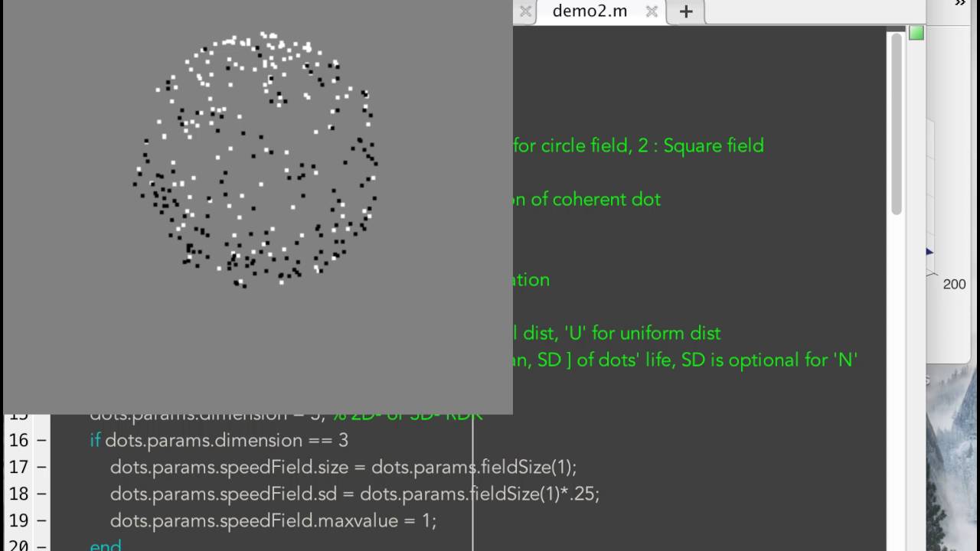Set breakpoint dash beside line 17
980x551 pixels.
point(41,468)
